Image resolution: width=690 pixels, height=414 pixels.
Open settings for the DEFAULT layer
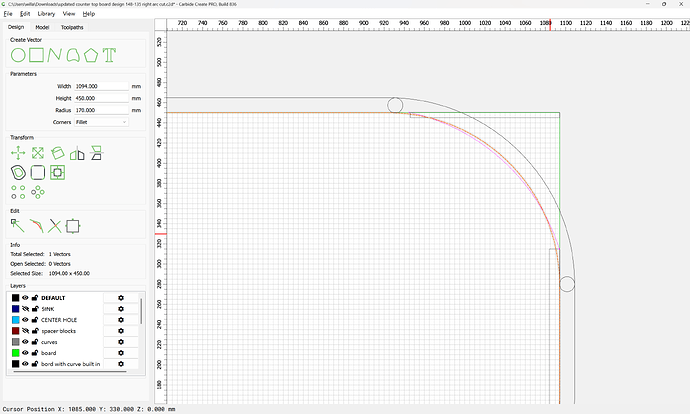click(x=121, y=298)
